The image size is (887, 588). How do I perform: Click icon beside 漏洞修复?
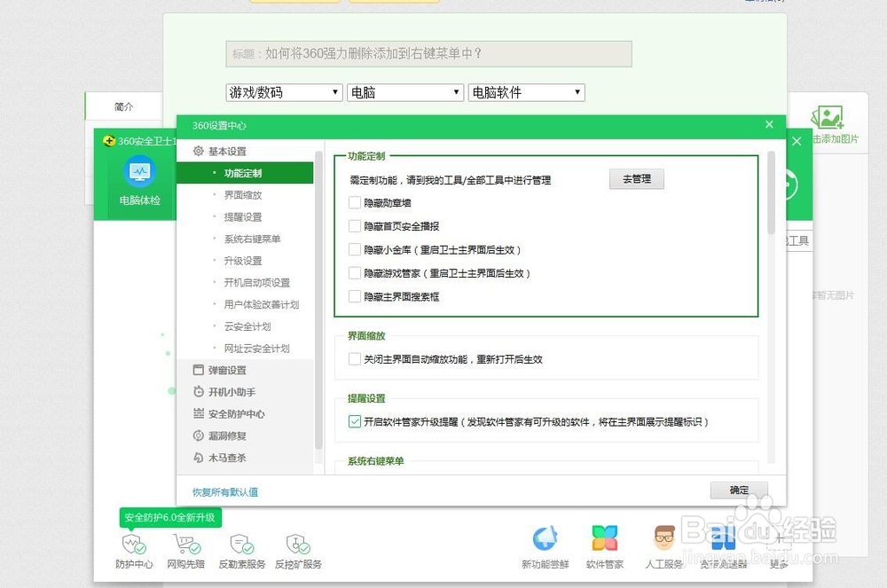pyautogui.click(x=198, y=436)
